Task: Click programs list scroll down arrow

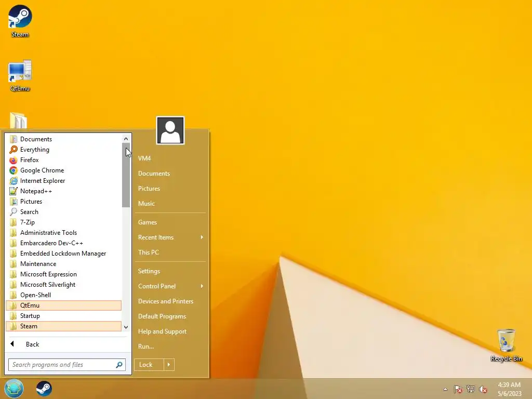Action: click(x=126, y=327)
